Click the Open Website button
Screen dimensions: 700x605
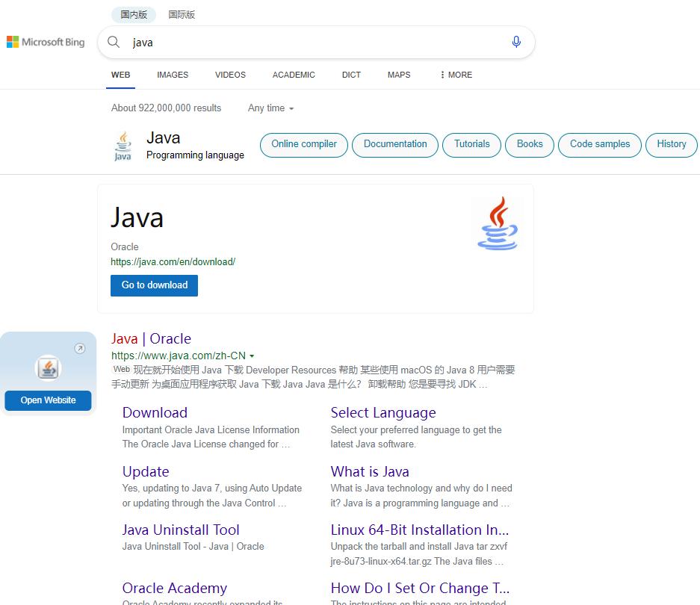(49, 400)
